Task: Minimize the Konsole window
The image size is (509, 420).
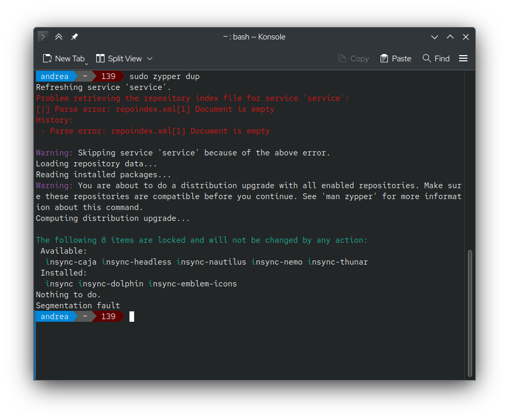Action: [x=435, y=37]
